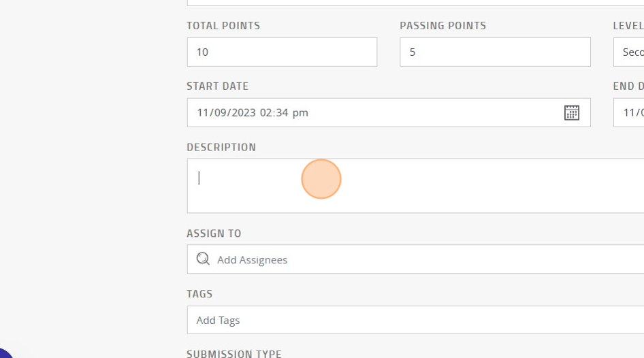Screen dimensions: 644x358
Task: Click the LEVEL label
Action: point(628,25)
